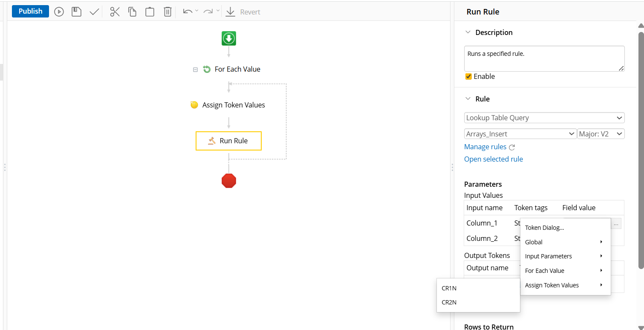
Task: Click the refresh icon beside Manage rules
Action: click(x=512, y=147)
